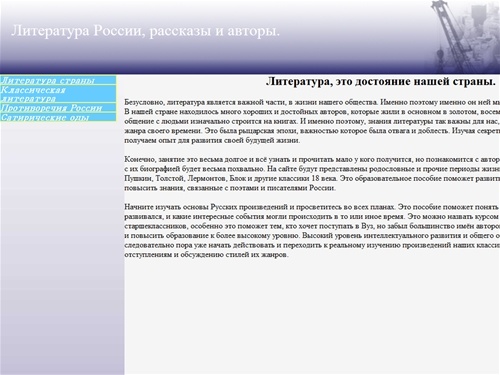The height and width of the screenshot is (375, 500).
Task: Click the paragraph starting 'Начните изучать основы Русских'
Action: click(x=312, y=231)
